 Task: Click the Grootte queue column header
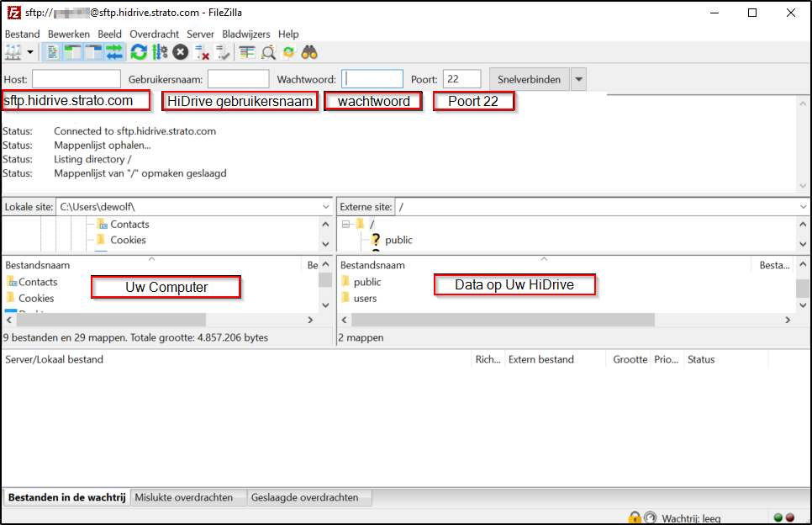coord(629,359)
